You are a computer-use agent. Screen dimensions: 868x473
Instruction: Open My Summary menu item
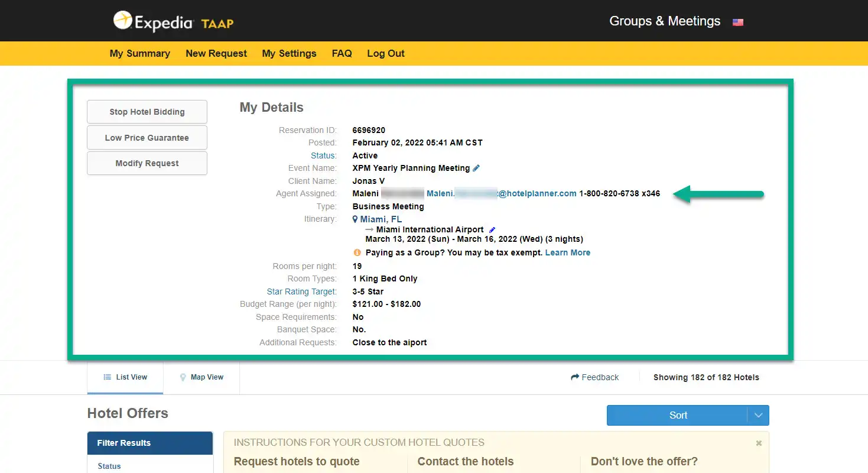point(140,53)
